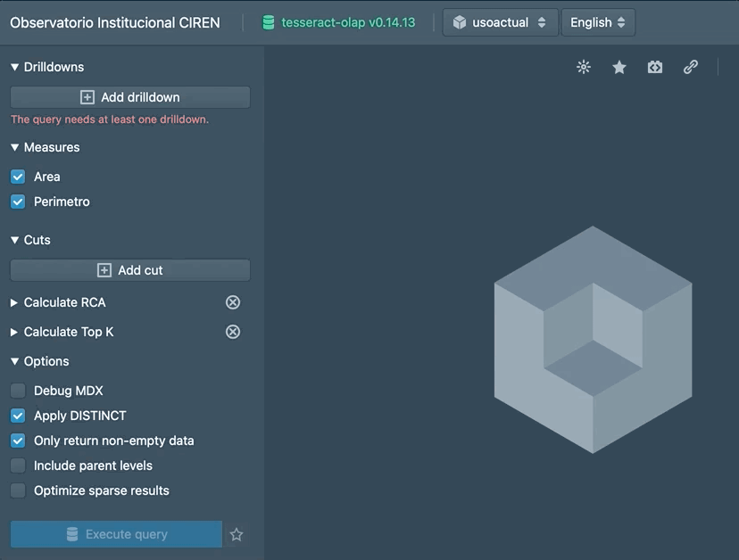Collapse the Measures section

[46, 147]
